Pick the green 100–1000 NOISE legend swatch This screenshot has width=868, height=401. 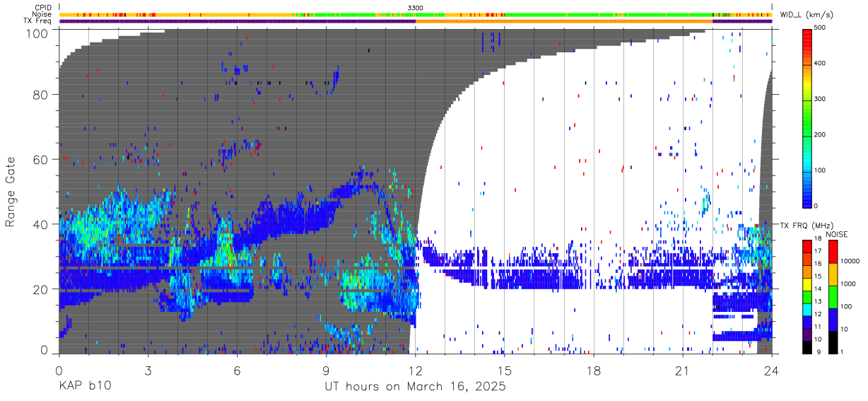click(833, 296)
